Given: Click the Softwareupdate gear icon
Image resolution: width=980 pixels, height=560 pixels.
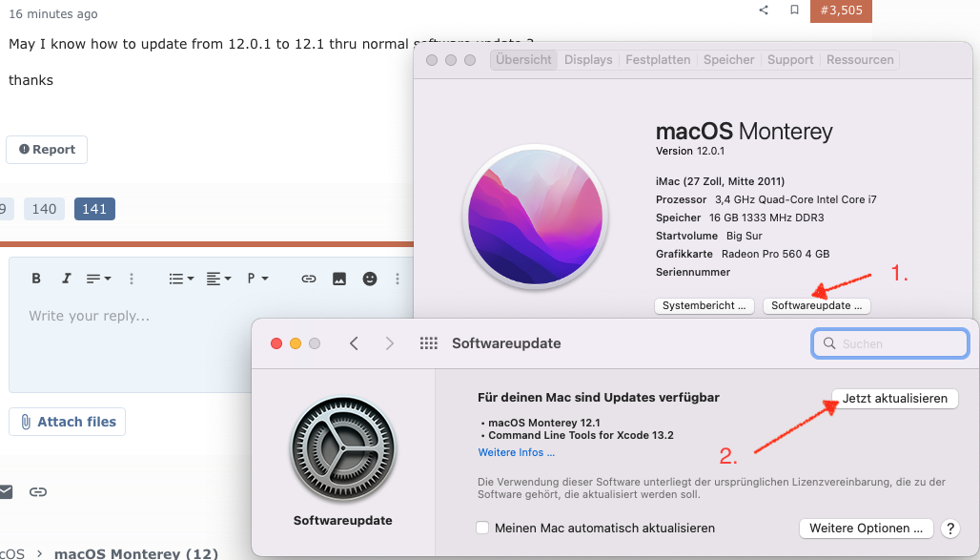Looking at the screenshot, I should [x=343, y=449].
